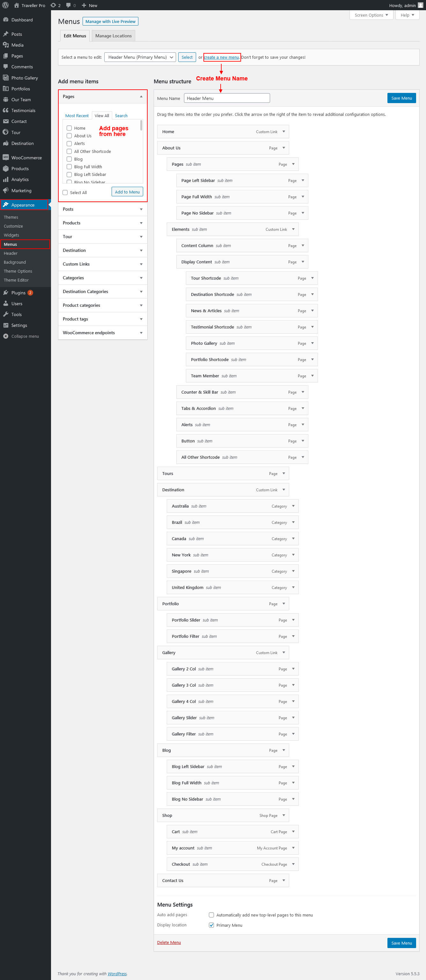Viewport: 426px width, 980px height.
Task: Click the WordPress logo icon in admin bar
Action: 5,5
